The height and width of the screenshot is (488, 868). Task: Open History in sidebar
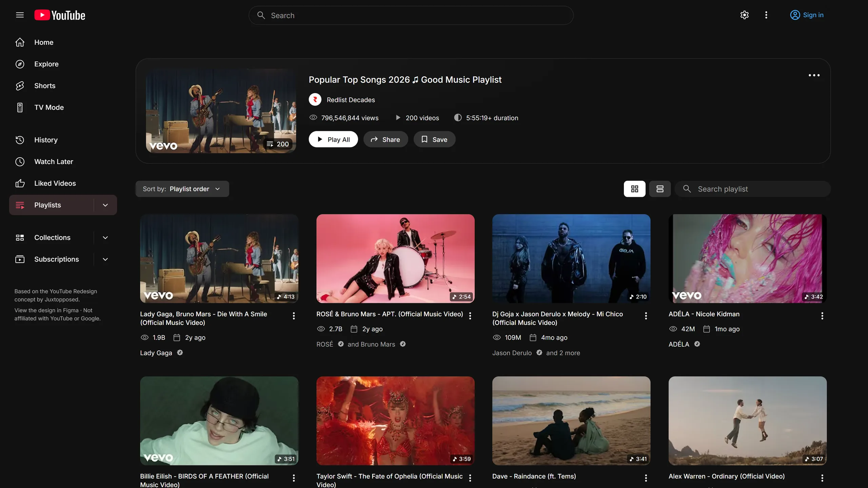(63, 140)
